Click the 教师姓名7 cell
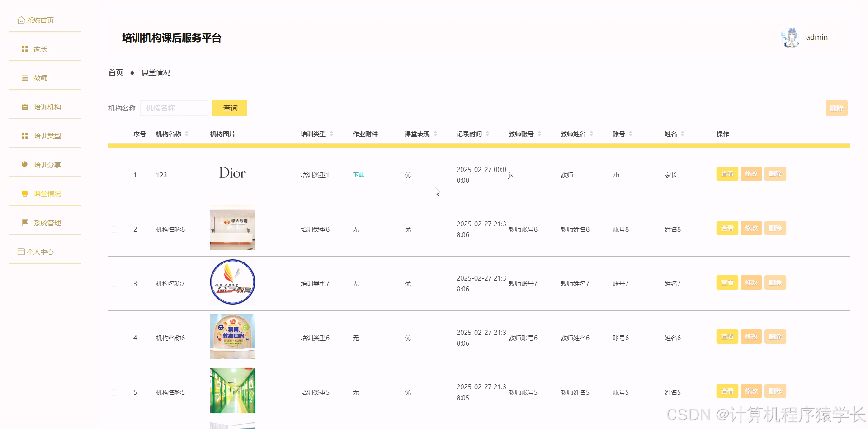This screenshot has width=868, height=429. tap(575, 284)
